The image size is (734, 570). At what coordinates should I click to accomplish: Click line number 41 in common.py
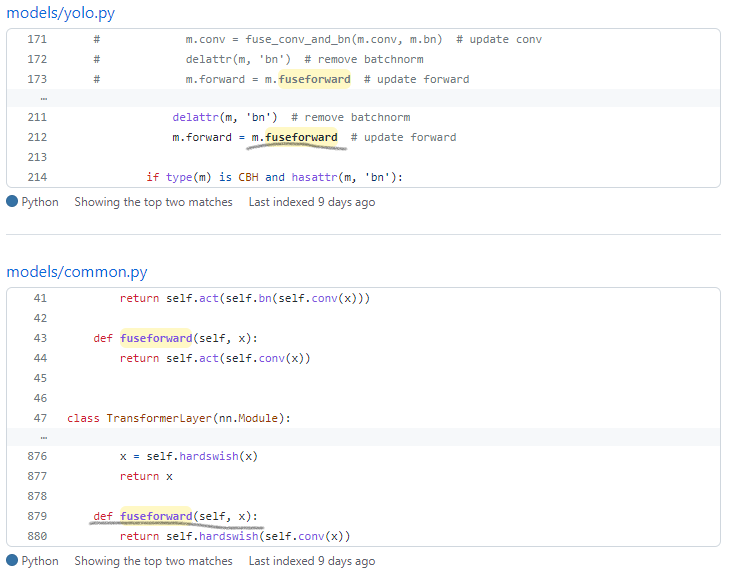pyautogui.click(x=40, y=298)
